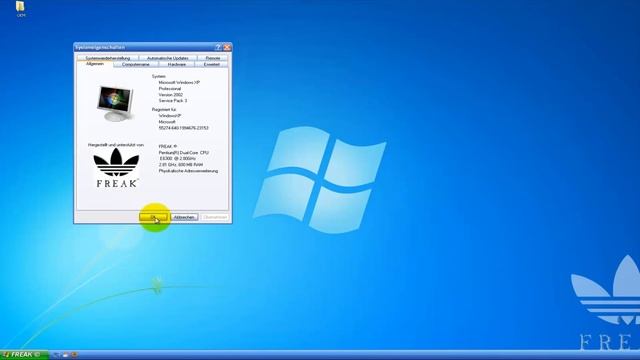Click the 'Pentium(R) Dual-Core CPU' line
640x360 pixels.
pos(184,152)
